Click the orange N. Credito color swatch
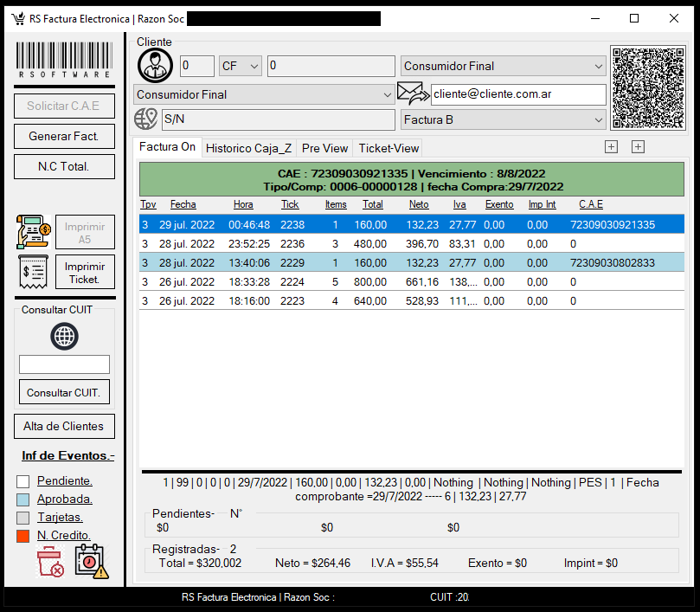 coord(23,536)
